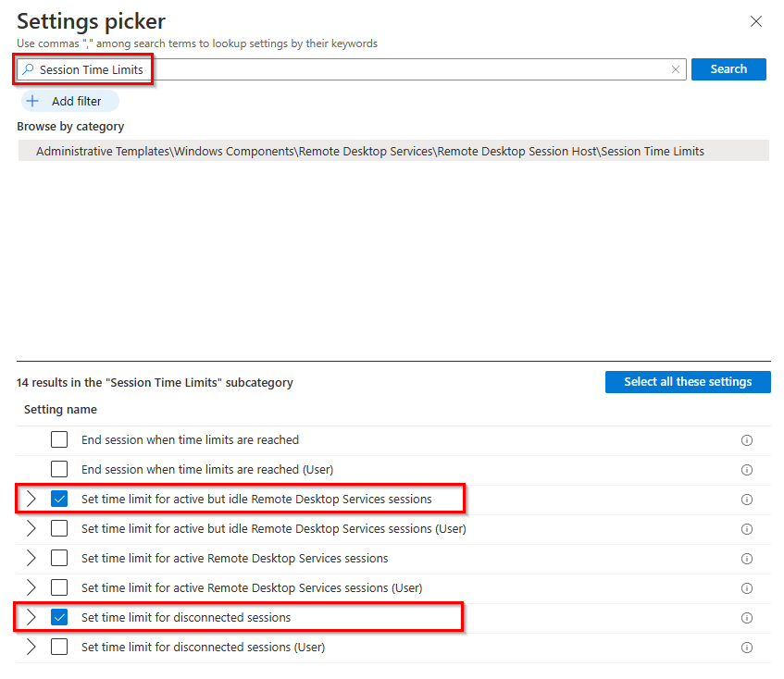Viewport: 784px width, 679px height.
Task: Uncheck time limit for active but idle sessions
Action: 59,500
